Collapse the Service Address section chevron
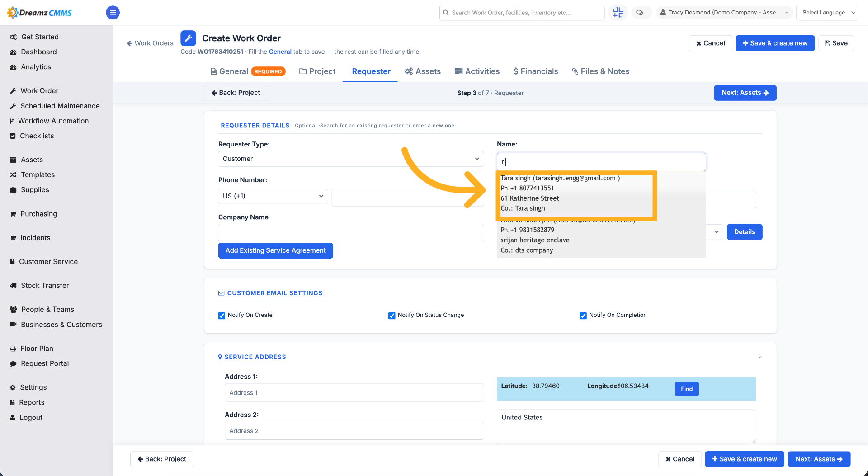868x476 pixels. 760,357
